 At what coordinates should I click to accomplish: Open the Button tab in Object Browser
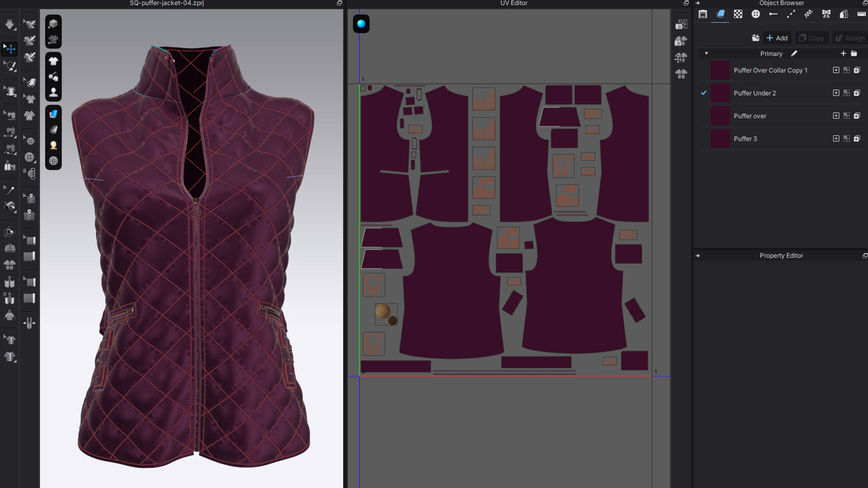755,14
